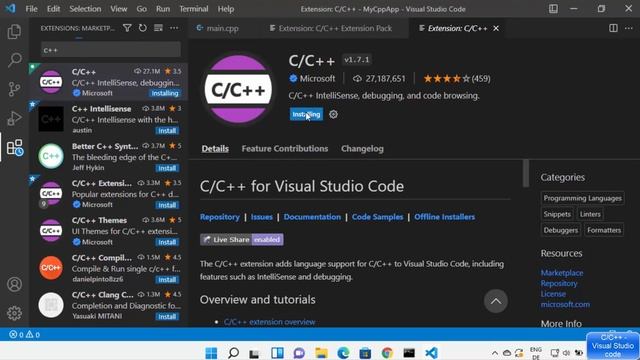Image resolution: width=640 pixels, height=360 pixels.
Task: Open the View menu
Action: (x=118, y=9)
